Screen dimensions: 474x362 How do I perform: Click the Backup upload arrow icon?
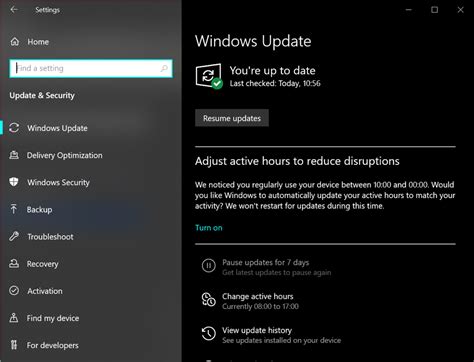pyautogui.click(x=14, y=209)
